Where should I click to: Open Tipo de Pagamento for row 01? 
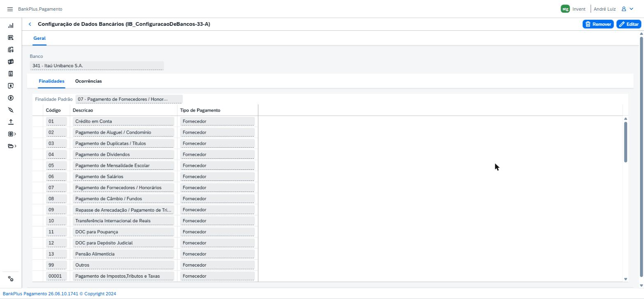pyautogui.click(x=217, y=121)
